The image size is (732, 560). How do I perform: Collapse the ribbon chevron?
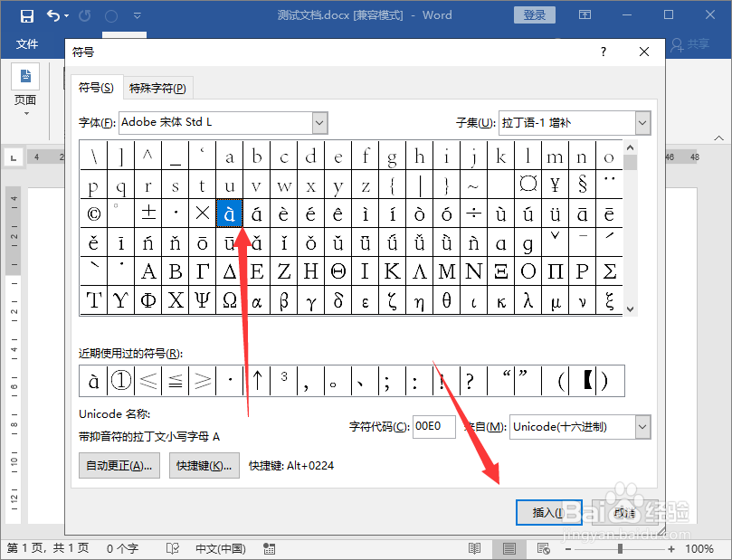point(718,138)
